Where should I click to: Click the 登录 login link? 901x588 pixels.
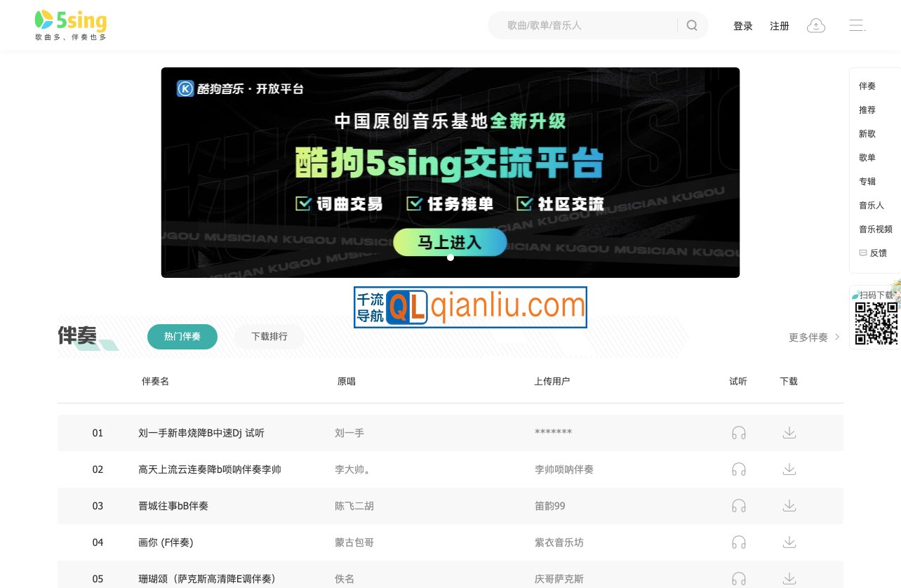tap(743, 26)
